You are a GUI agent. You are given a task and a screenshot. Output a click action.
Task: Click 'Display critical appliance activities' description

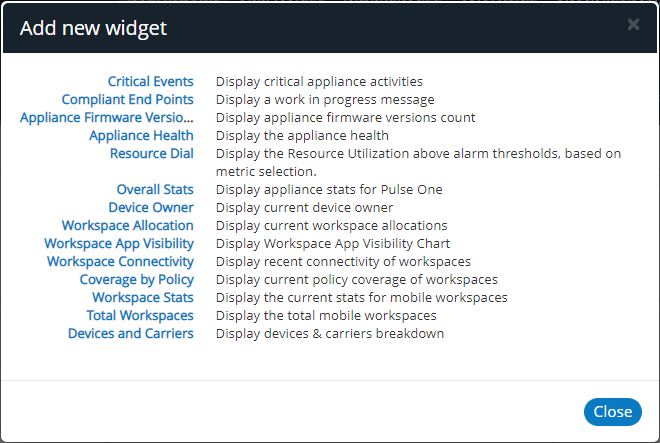319,81
